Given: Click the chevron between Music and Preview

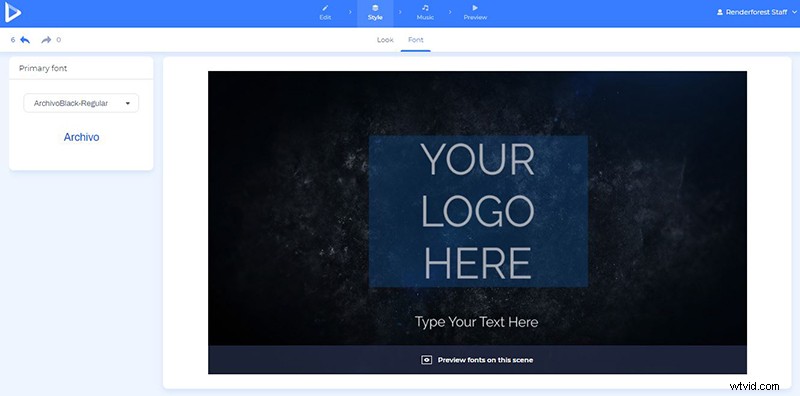Looking at the screenshot, I should tap(449, 12).
